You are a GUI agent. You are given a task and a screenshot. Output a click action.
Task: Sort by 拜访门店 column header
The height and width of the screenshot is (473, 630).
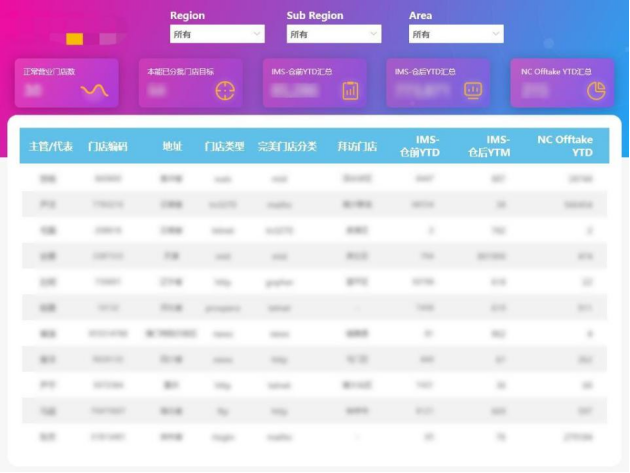(357, 146)
